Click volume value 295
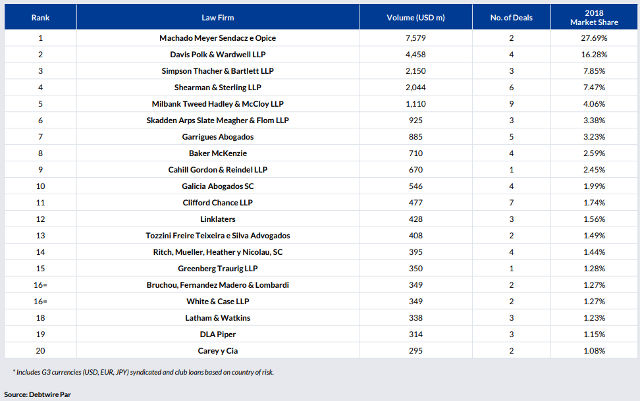The image size is (640, 401). click(416, 351)
